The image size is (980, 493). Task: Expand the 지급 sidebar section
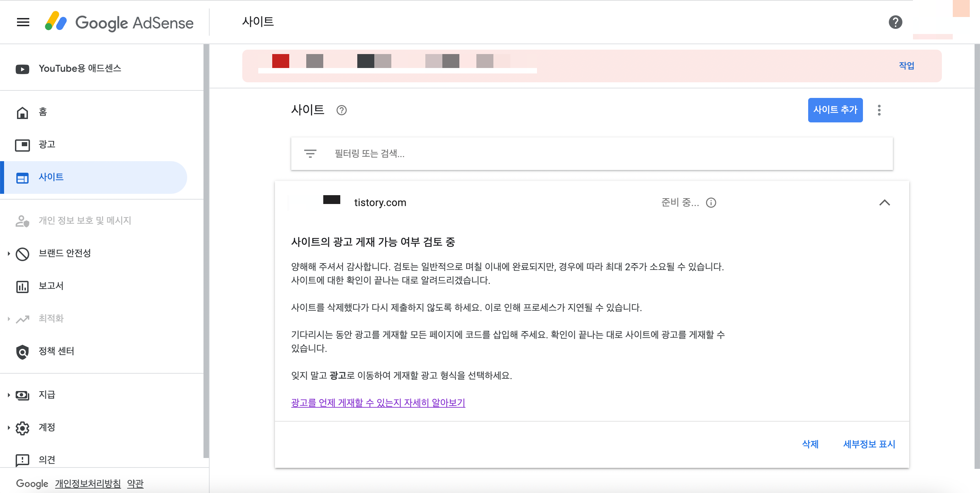point(9,395)
